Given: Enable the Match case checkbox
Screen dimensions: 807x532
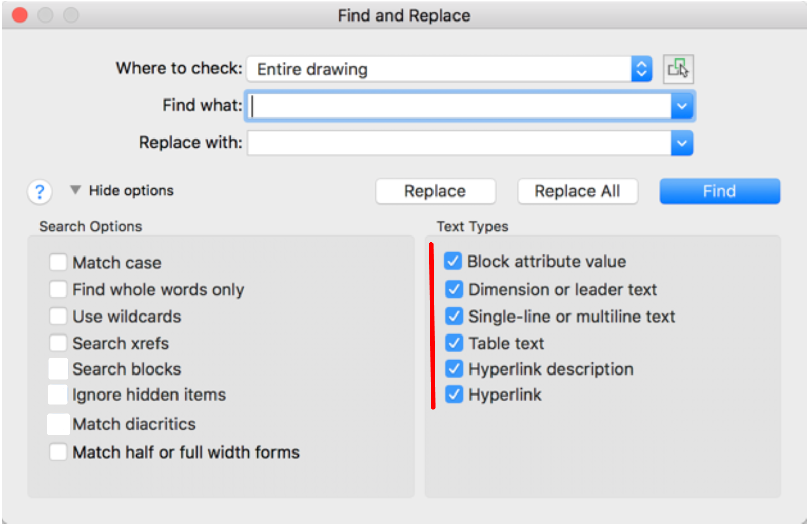Looking at the screenshot, I should click(x=58, y=262).
